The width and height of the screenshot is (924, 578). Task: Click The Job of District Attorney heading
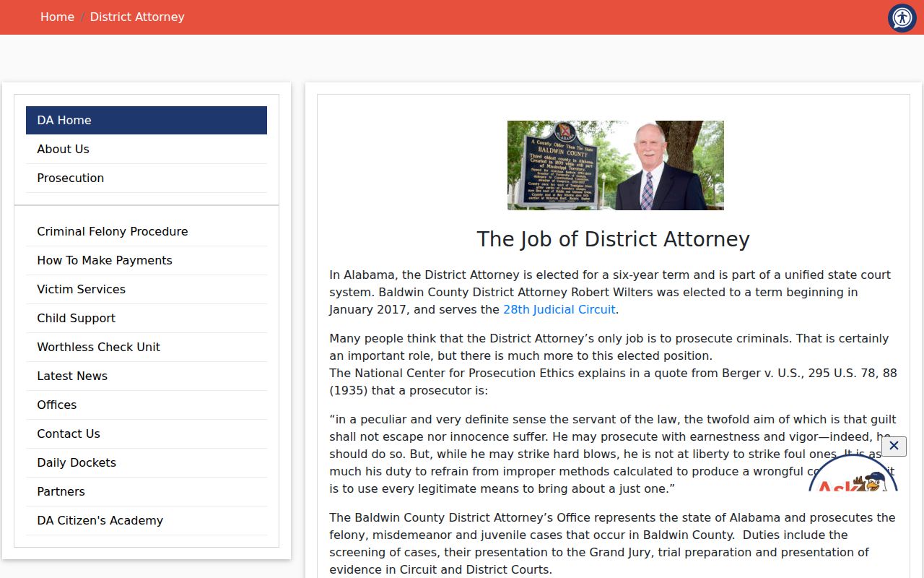click(x=614, y=239)
